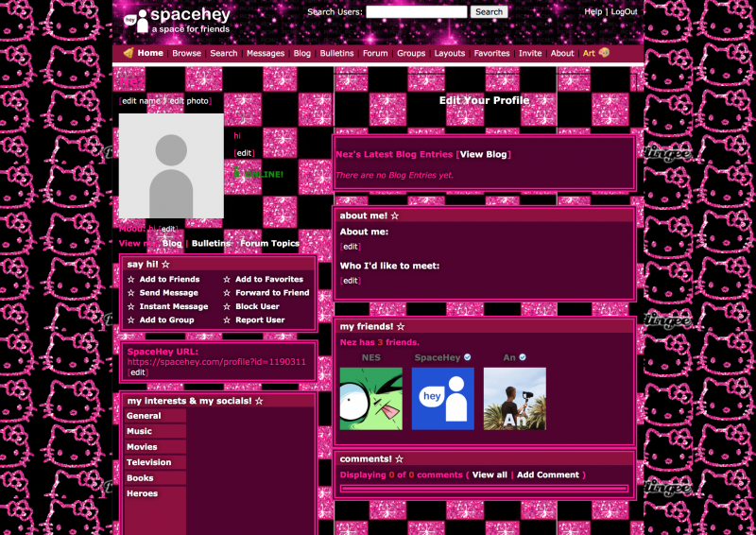Open the Browse menu item

[x=186, y=53]
